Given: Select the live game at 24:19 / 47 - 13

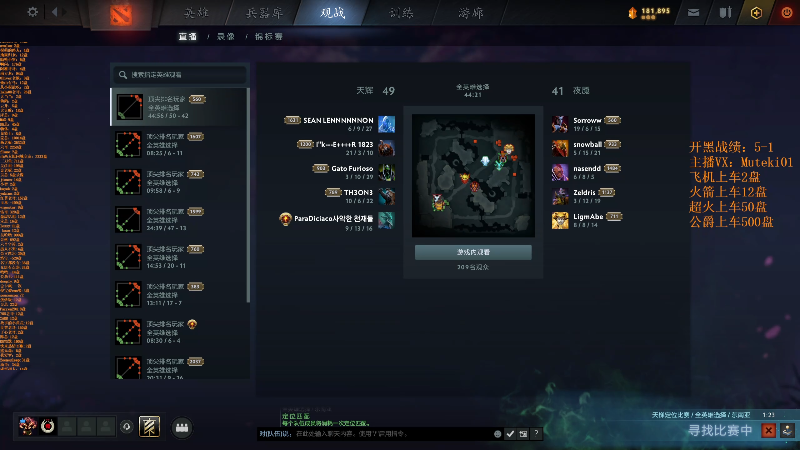Looking at the screenshot, I should pos(180,219).
